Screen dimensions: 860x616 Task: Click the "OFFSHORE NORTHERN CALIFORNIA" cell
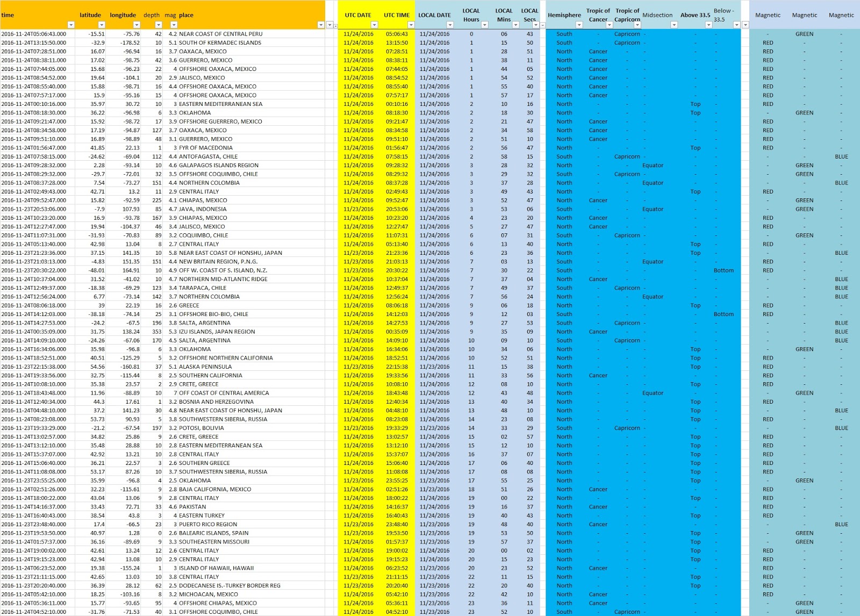coord(252,358)
